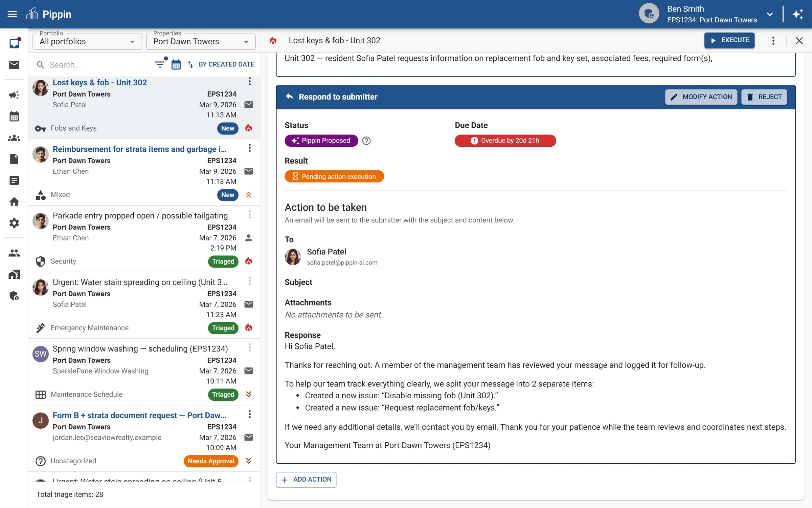Click the sort arrows next to BY CREATED DATE
The width and height of the screenshot is (812, 508).
point(190,64)
